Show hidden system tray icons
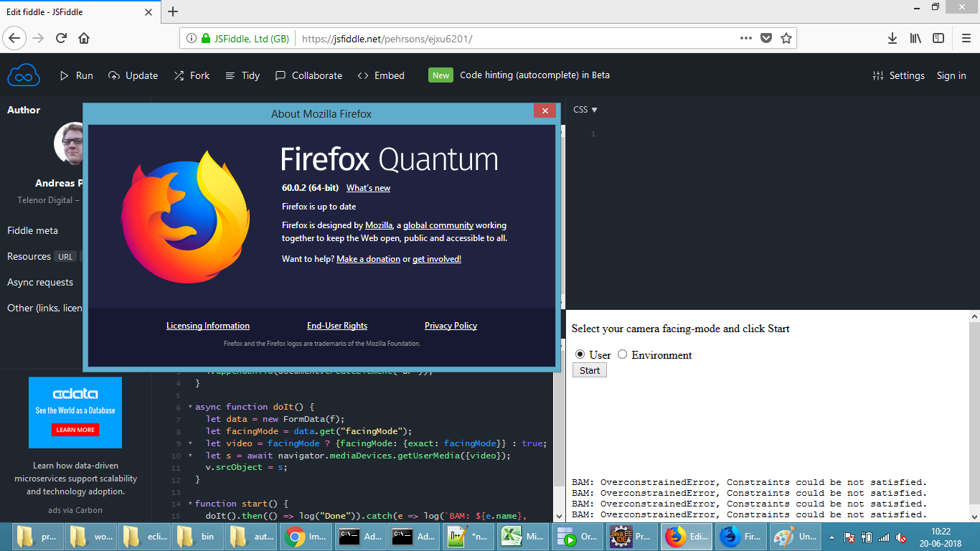The image size is (980, 551). (x=832, y=537)
